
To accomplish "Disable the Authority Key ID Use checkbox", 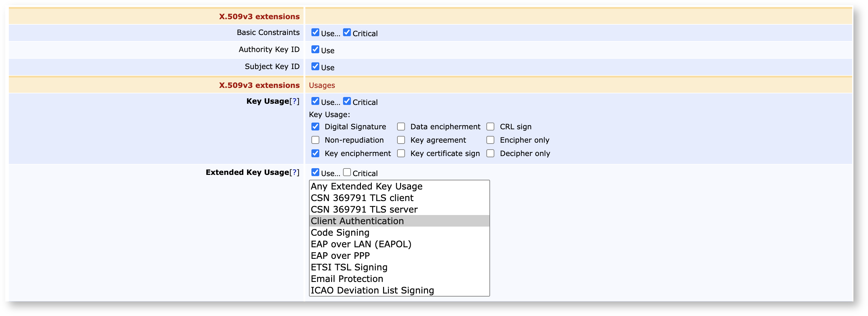I will coord(315,49).
